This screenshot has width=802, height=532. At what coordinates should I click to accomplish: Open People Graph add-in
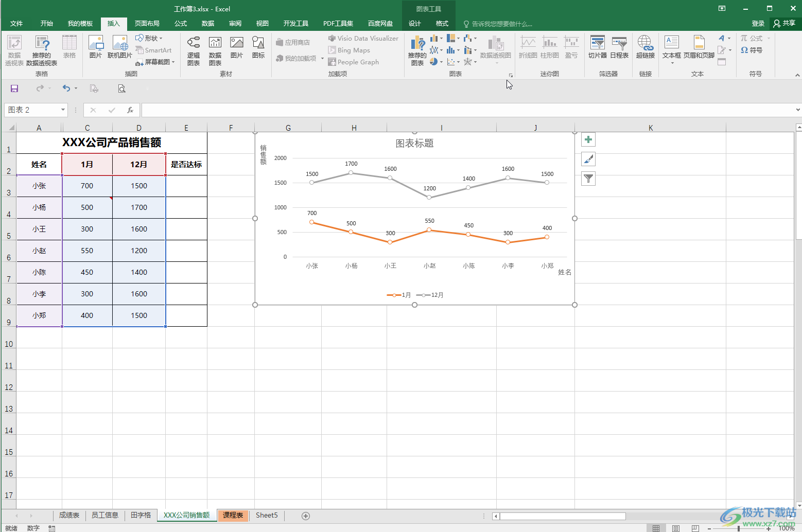354,62
